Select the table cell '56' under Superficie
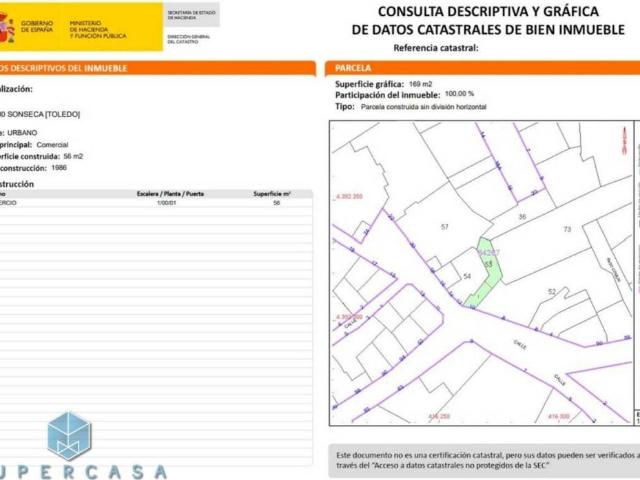The image size is (640, 480). 276,203
